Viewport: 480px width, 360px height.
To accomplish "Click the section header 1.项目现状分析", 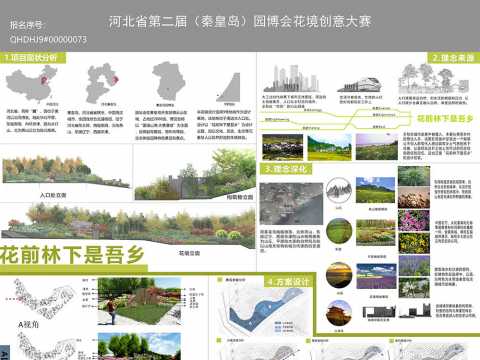I will (x=32, y=58).
